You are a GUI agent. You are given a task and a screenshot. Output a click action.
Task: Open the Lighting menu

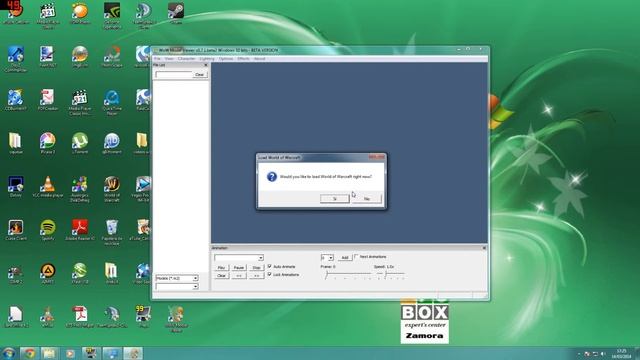click(207, 59)
